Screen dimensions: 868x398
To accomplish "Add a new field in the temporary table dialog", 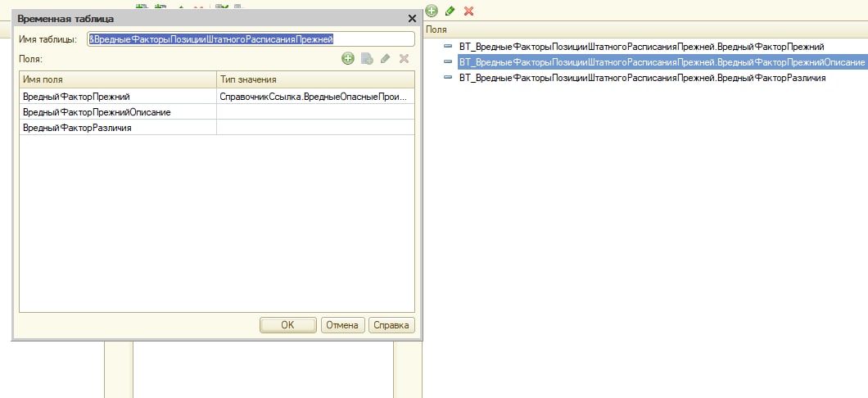I will pyautogui.click(x=348, y=59).
